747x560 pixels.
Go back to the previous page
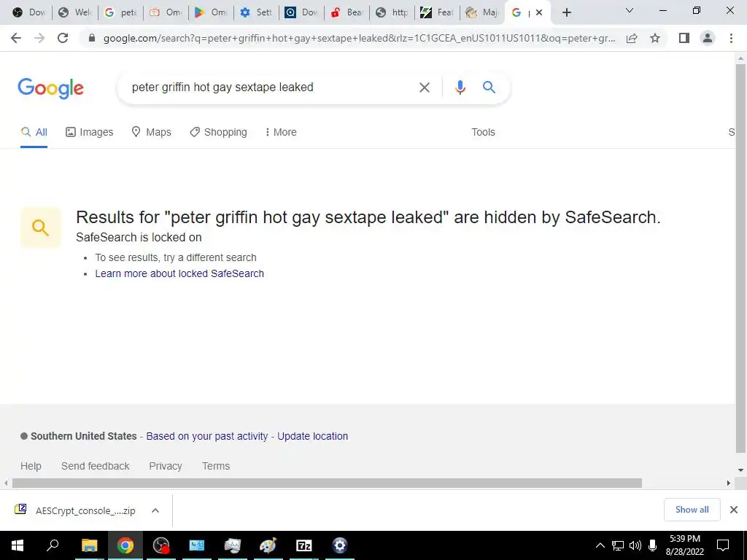pos(16,38)
